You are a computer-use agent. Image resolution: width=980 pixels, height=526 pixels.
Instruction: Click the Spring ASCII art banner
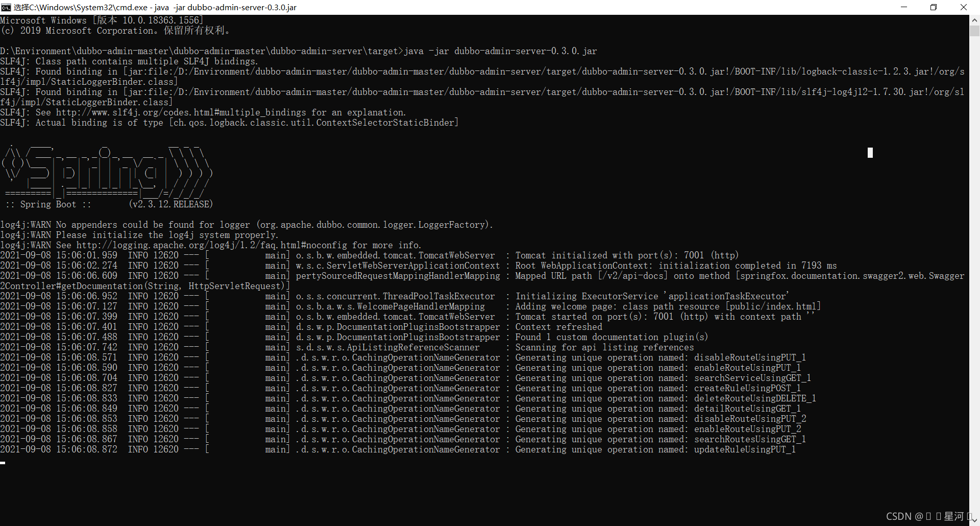pyautogui.click(x=107, y=171)
